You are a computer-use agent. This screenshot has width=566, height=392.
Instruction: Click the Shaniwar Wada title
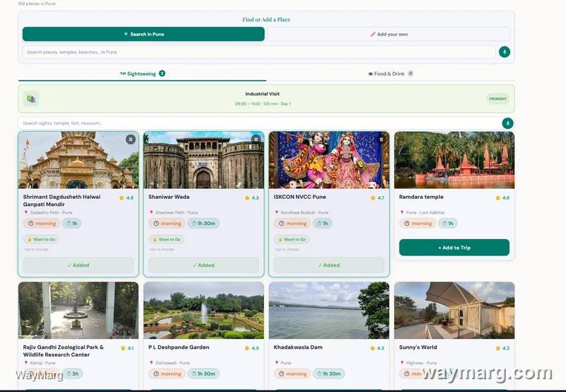click(x=169, y=197)
